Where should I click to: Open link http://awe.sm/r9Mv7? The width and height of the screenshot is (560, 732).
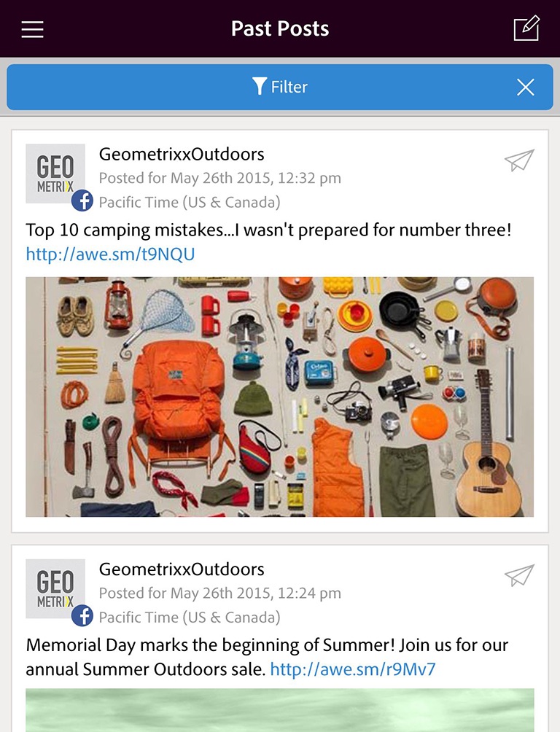click(353, 669)
